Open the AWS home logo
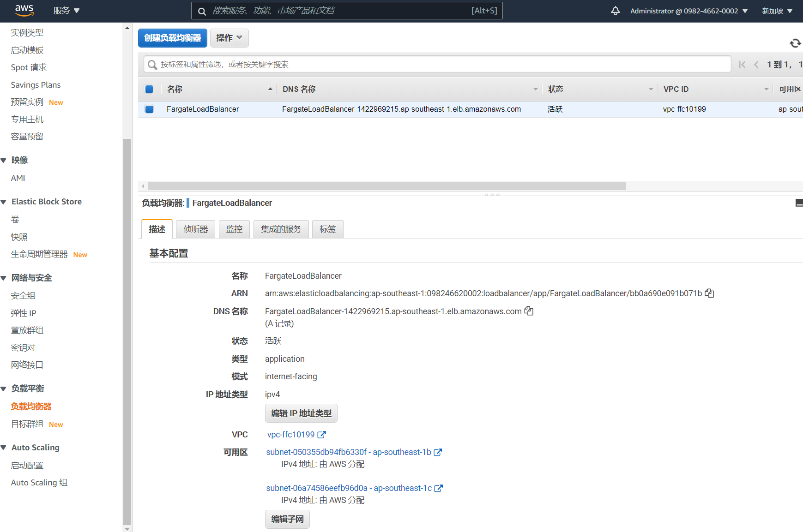803x532 pixels. pos(24,10)
